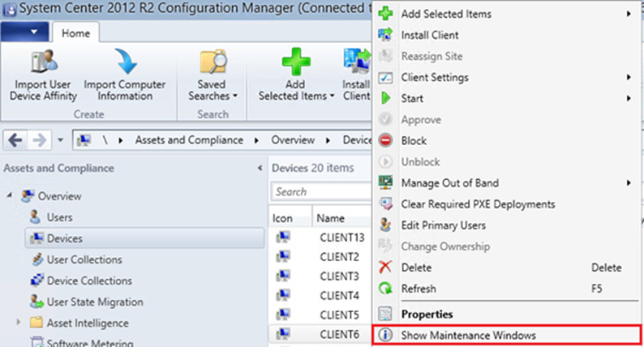
Task: Select the Overview tree item
Action: tap(59, 196)
